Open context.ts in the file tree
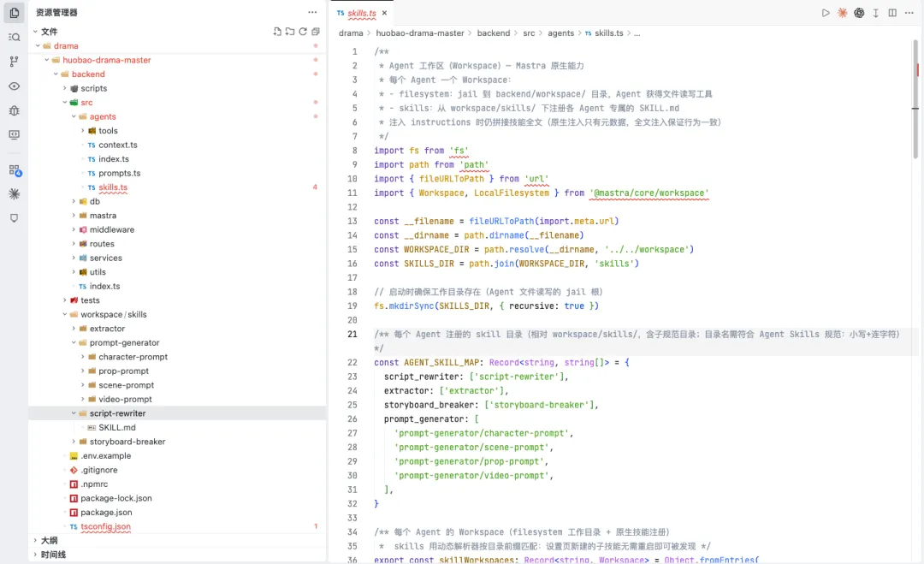Viewport: 924px width, 564px height. 118,145
